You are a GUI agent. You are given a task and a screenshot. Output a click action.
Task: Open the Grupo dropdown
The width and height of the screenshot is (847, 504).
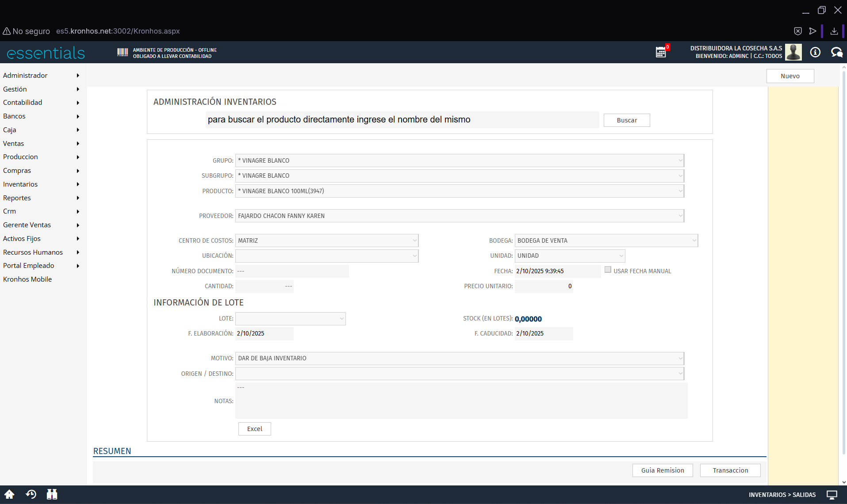460,160
